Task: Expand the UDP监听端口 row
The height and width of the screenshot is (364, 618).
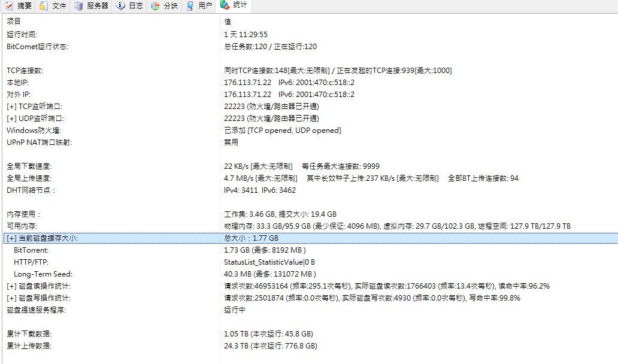Action: click(x=11, y=118)
